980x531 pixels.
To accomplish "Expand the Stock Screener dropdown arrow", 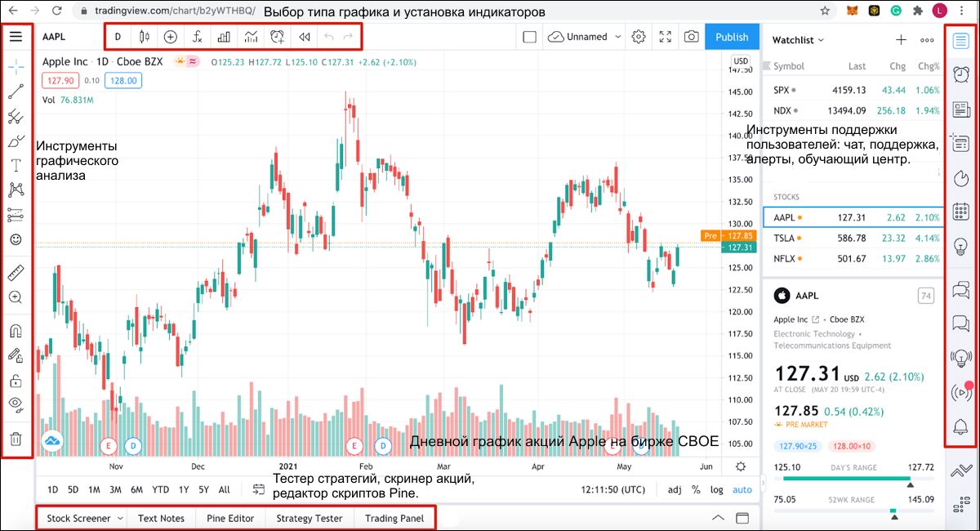I will click(x=120, y=518).
